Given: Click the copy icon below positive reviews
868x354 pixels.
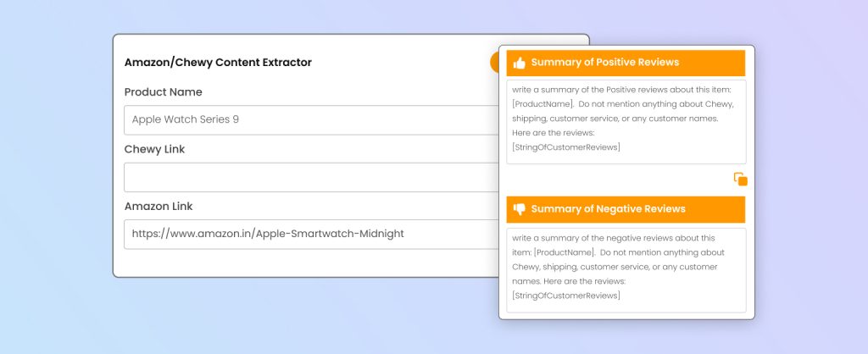Looking at the screenshot, I should point(741,180).
